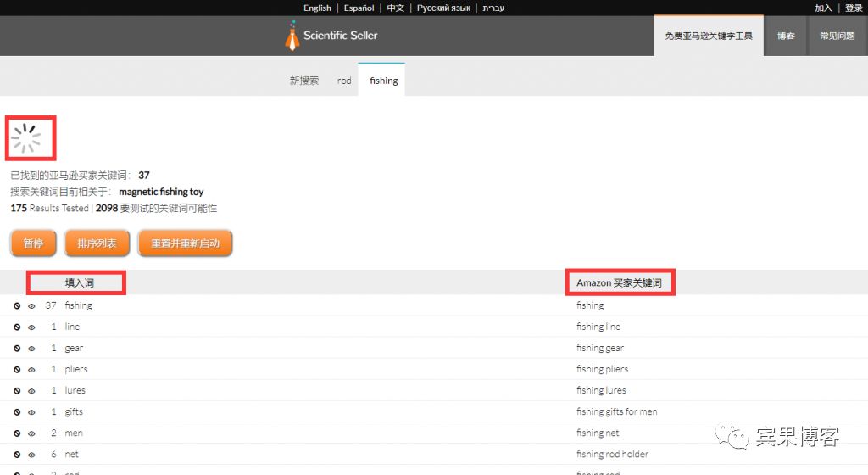
Task: Toggle eye icon for 'lures' row
Action: pyautogui.click(x=31, y=391)
